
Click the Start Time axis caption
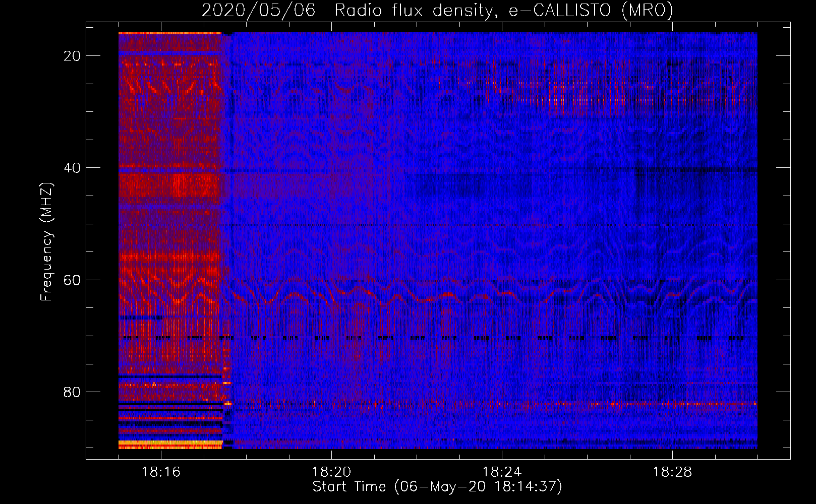[x=437, y=487]
